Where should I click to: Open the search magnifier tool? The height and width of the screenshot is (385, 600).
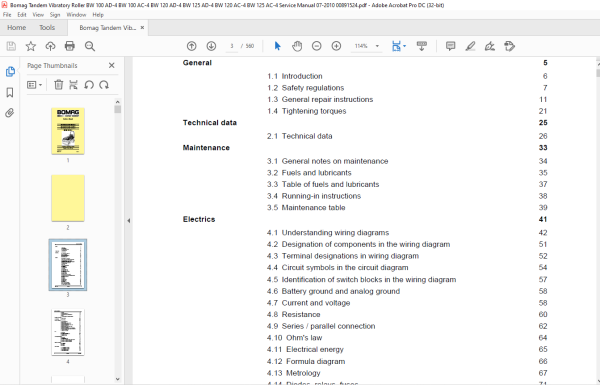[90, 46]
